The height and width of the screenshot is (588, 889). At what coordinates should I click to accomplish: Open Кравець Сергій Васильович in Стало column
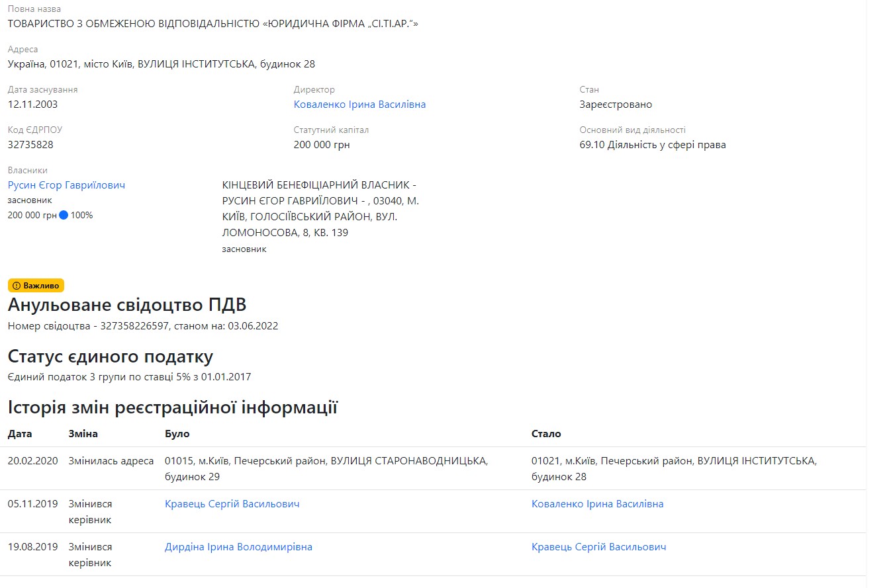[598, 547]
